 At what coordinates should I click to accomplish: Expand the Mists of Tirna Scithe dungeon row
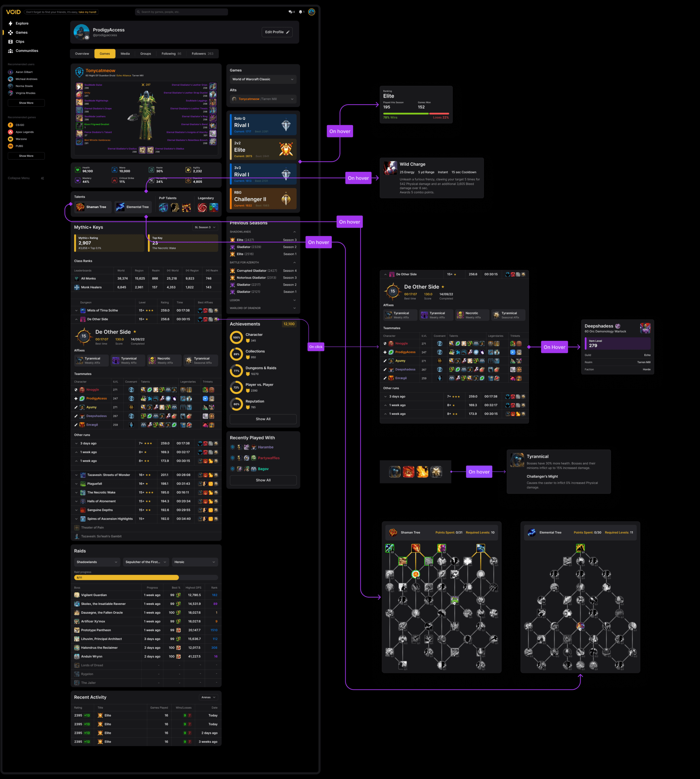click(x=76, y=310)
